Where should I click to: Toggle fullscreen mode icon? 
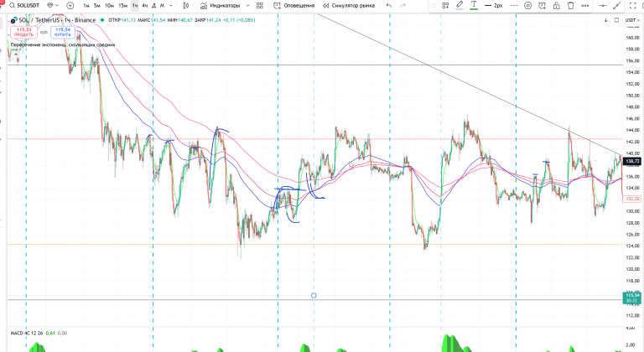click(x=632, y=5)
